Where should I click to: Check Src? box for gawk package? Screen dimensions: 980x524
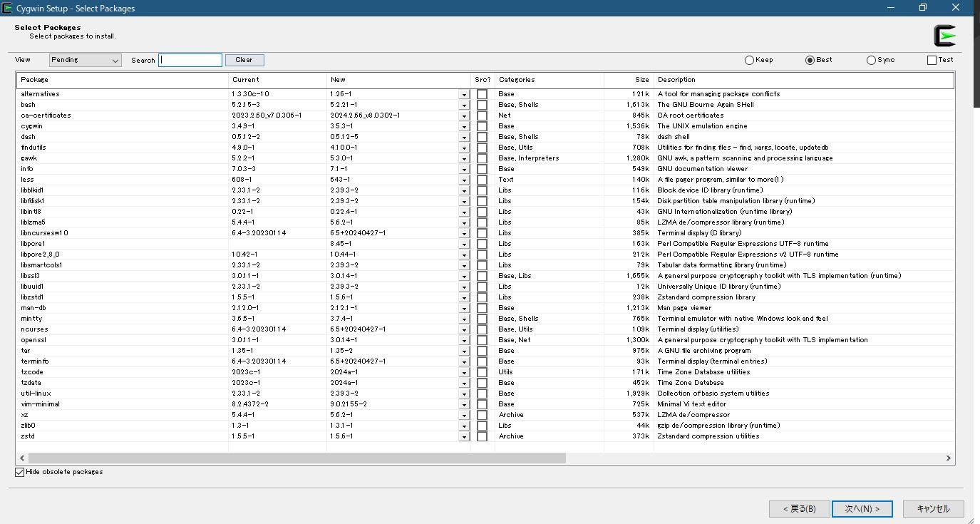click(x=483, y=158)
